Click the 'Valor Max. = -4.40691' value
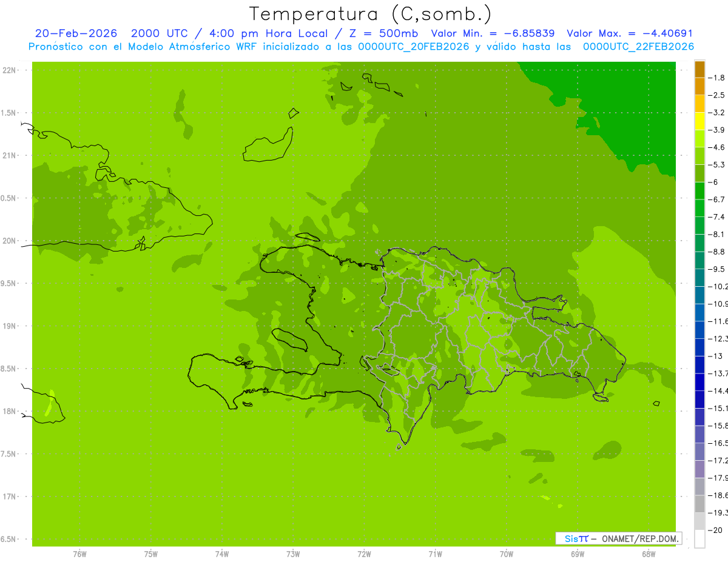The height and width of the screenshot is (562, 728). 630,33
